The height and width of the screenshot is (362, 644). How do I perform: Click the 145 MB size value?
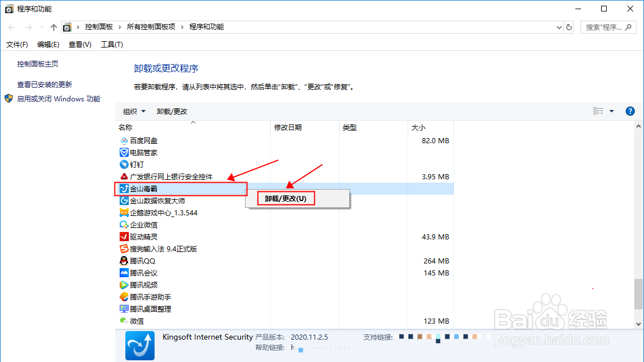(436, 273)
